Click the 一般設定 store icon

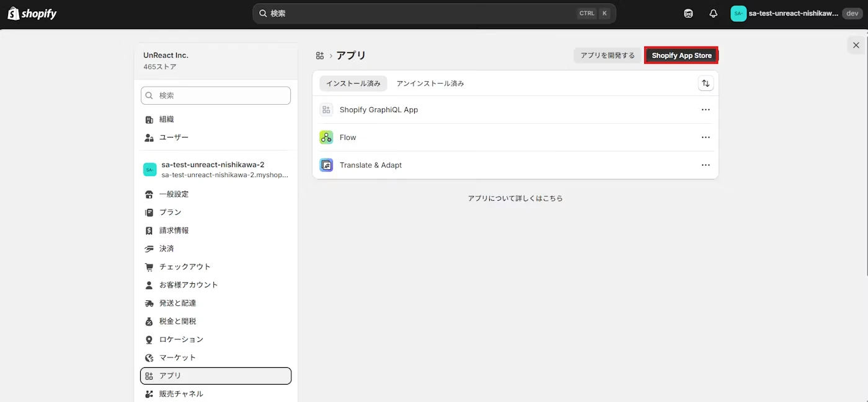149,194
